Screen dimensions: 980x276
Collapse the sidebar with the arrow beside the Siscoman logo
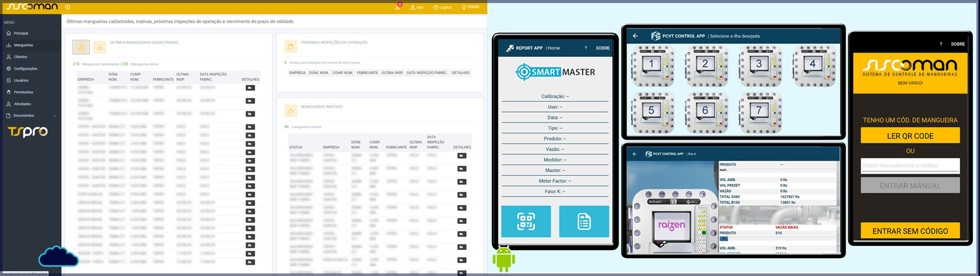(x=68, y=7)
